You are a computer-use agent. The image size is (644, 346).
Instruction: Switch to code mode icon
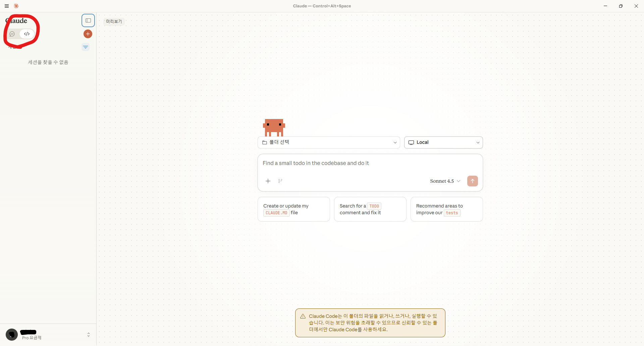27,34
